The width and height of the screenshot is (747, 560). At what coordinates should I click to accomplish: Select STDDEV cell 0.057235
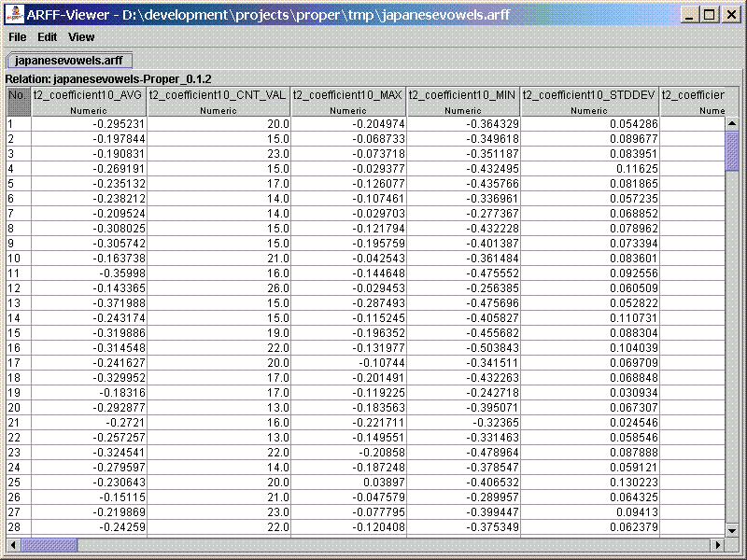coord(590,199)
